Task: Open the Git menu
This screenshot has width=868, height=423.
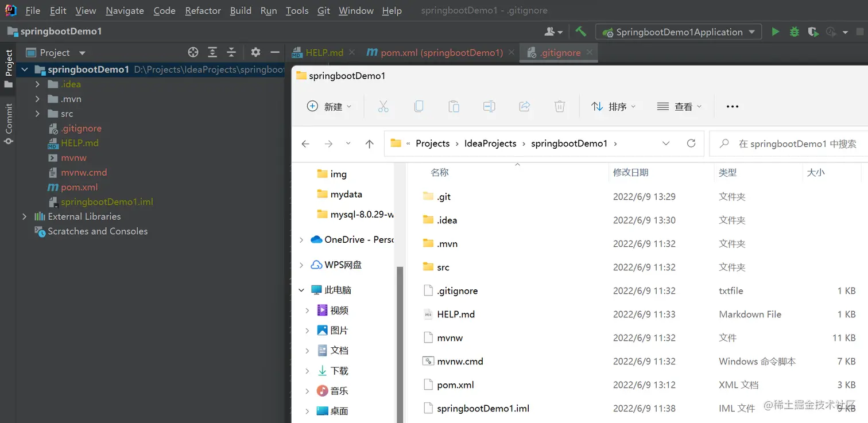Action: point(324,10)
